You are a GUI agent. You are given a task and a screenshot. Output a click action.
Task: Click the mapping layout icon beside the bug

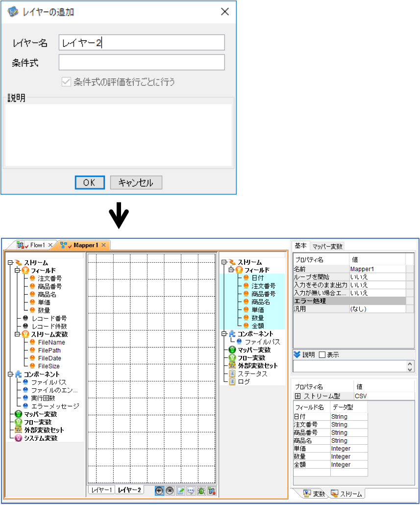[x=212, y=490]
